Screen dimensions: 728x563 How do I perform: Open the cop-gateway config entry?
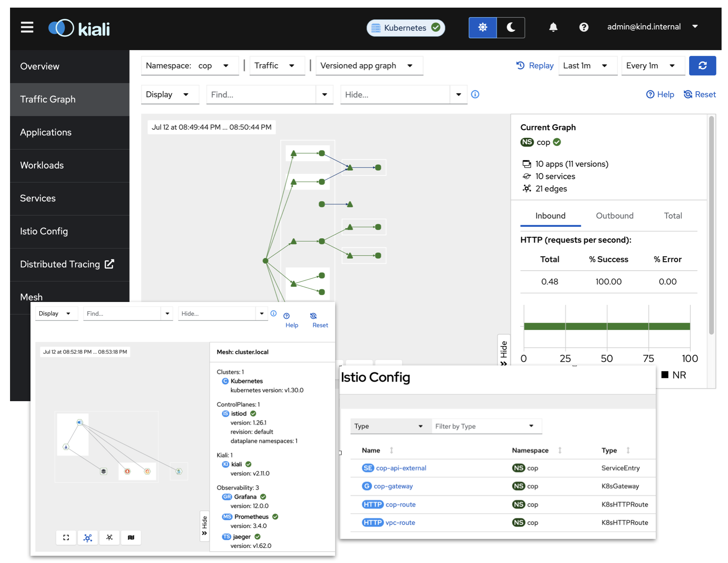[393, 486]
